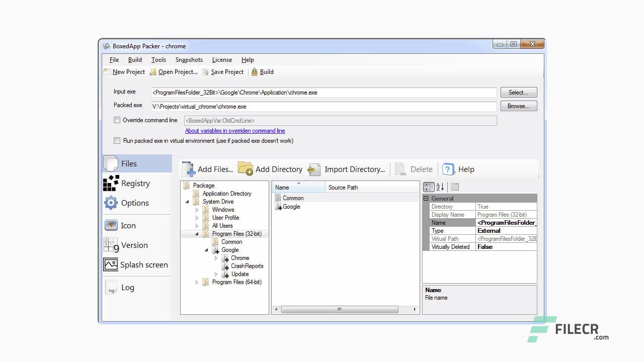The image size is (644, 362).
Task: Click the Add Files toolbar icon
Action: (189, 169)
